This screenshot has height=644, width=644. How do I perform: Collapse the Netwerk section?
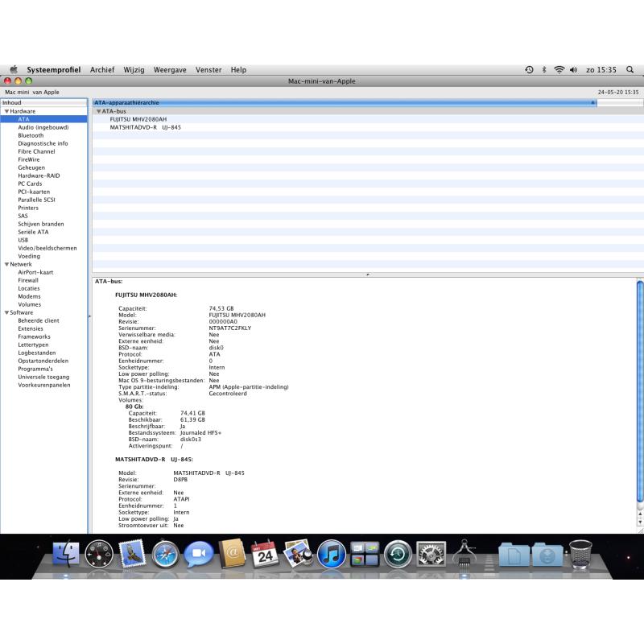[6, 265]
